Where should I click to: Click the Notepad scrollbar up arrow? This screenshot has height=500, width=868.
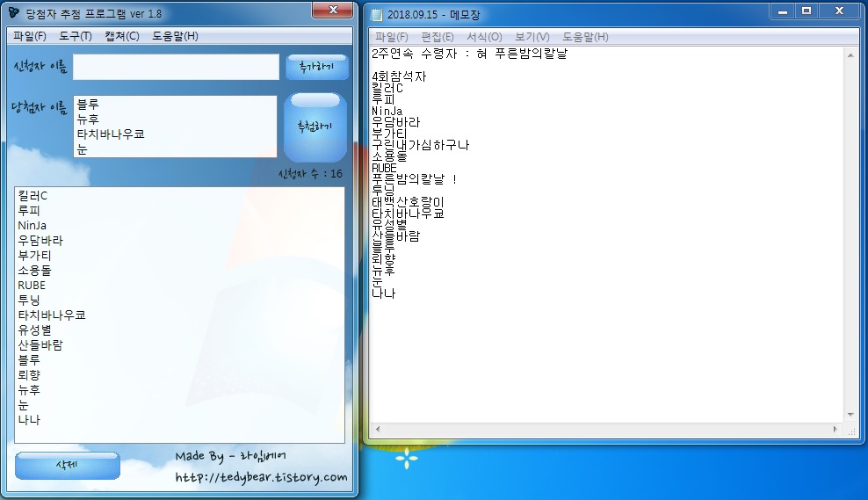click(850, 54)
